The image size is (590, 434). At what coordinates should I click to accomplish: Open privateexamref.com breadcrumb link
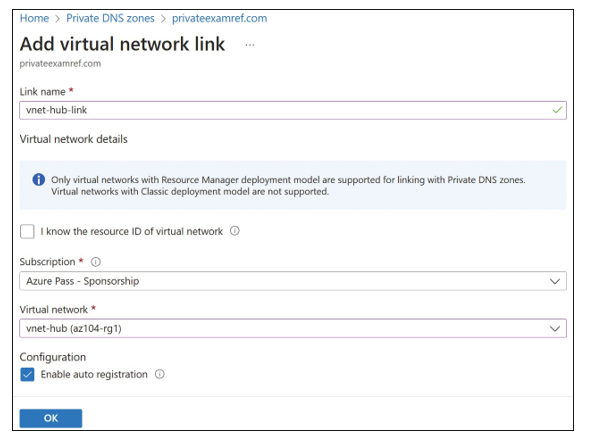219,18
